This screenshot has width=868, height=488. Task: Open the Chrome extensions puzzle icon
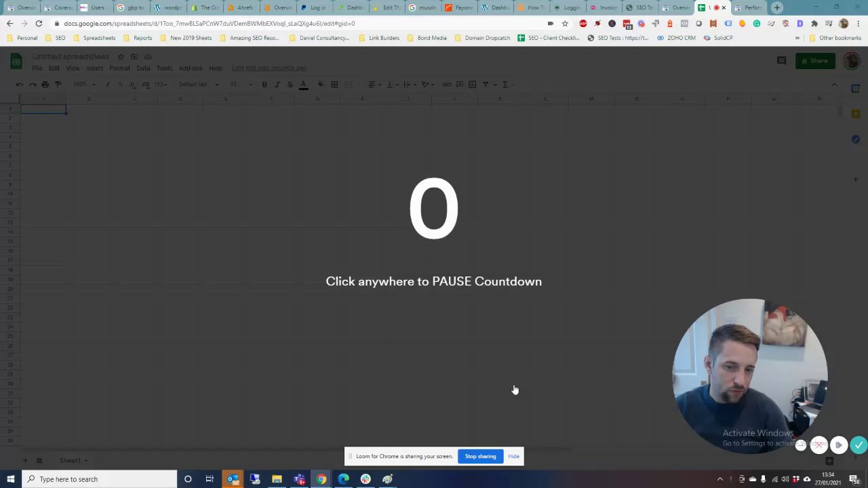[814, 24]
